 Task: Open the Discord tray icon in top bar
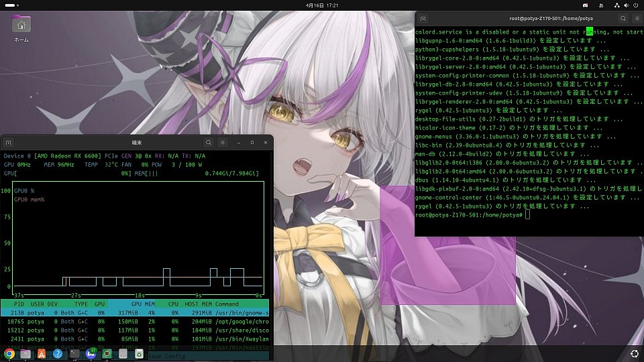point(585,5)
